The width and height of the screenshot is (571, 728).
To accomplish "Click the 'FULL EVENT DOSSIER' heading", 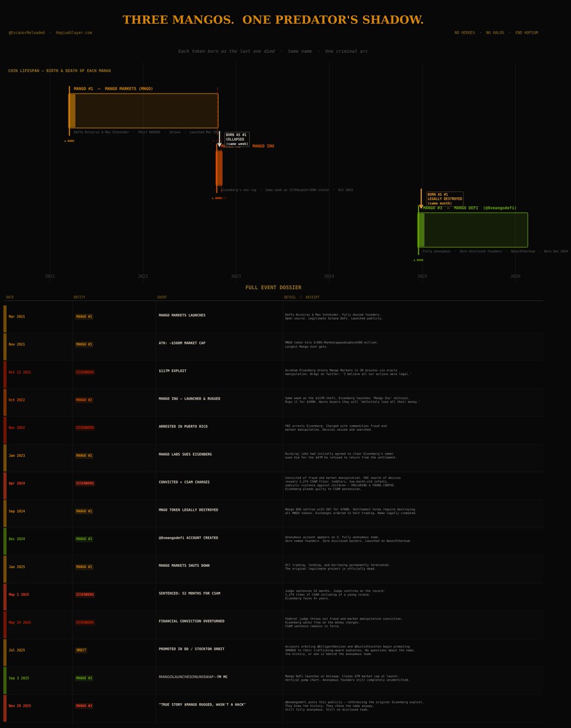I will point(273,288).
